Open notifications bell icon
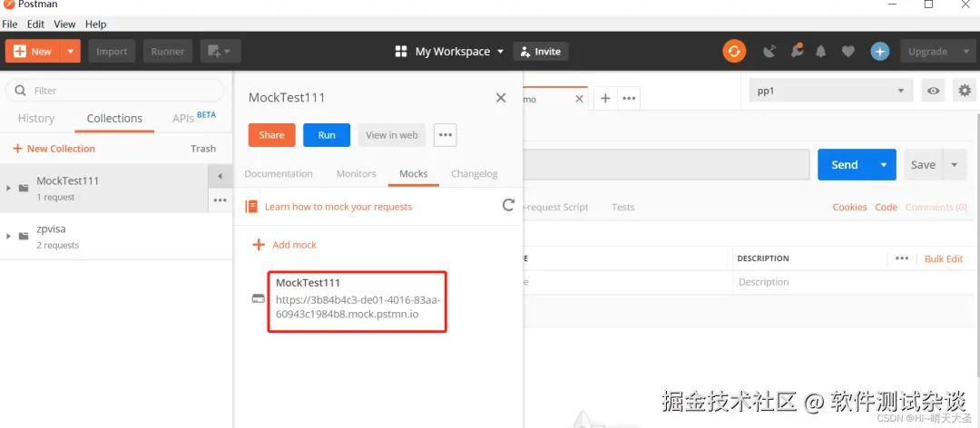The image size is (980, 428). pos(821,52)
